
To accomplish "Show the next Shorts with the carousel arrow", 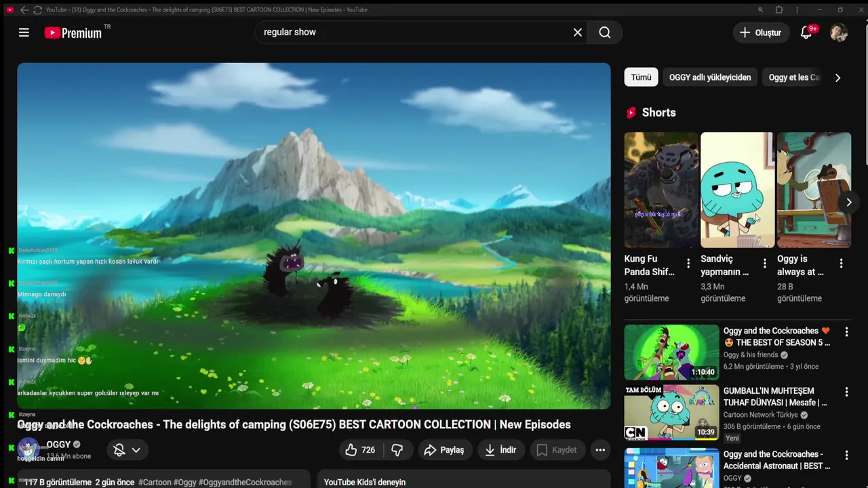I will click(848, 202).
